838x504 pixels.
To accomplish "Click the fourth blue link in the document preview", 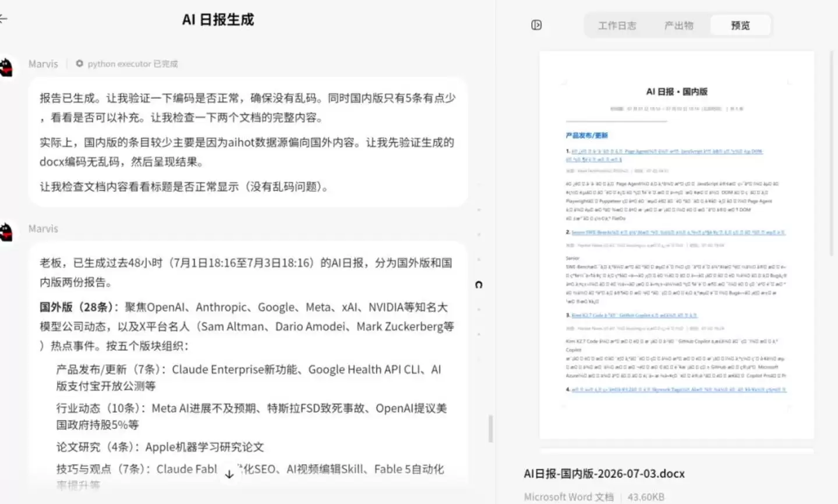I will pyautogui.click(x=678, y=389).
